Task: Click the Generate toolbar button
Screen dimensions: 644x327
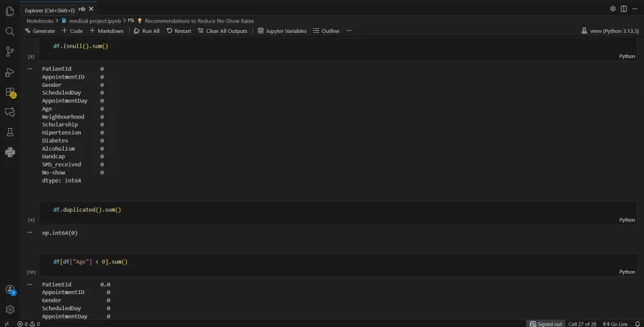Action: (40, 31)
